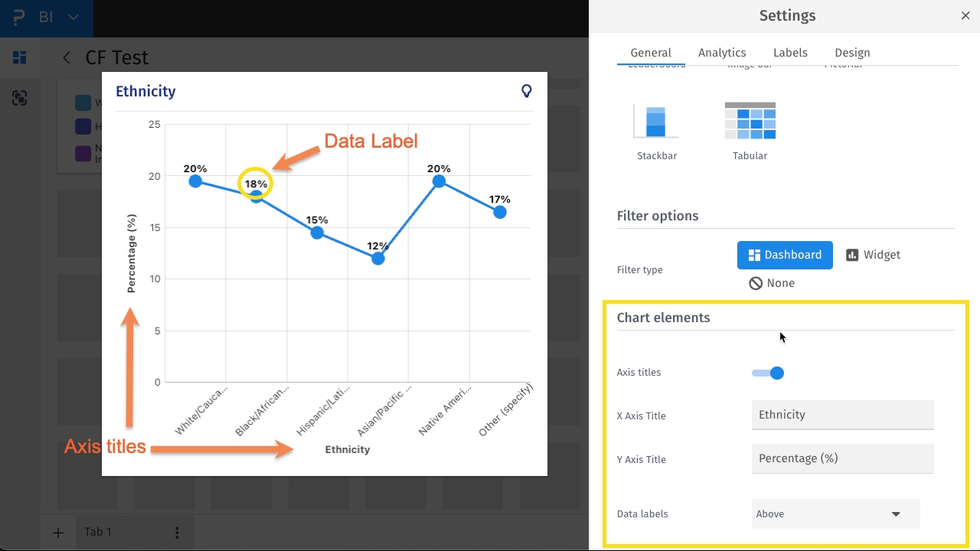
Task: Switch to the Analytics tab
Action: [722, 53]
